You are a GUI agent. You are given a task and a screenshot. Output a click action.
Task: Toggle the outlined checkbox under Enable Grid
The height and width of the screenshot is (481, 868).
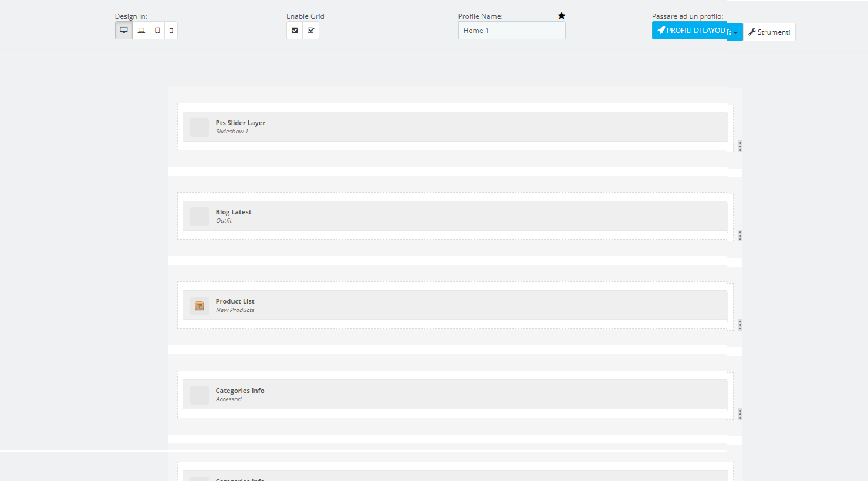311,31
